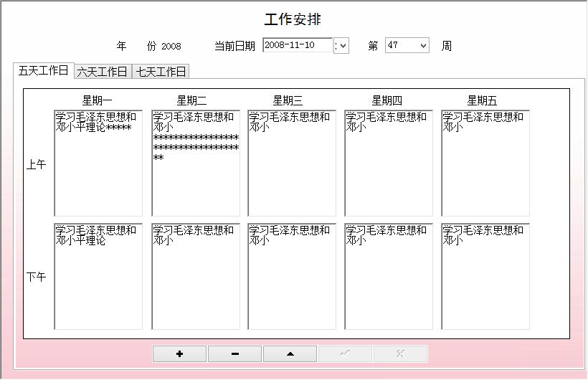588x380 pixels.
Task: Click the 星期四 下午 text box
Action: [389, 277]
